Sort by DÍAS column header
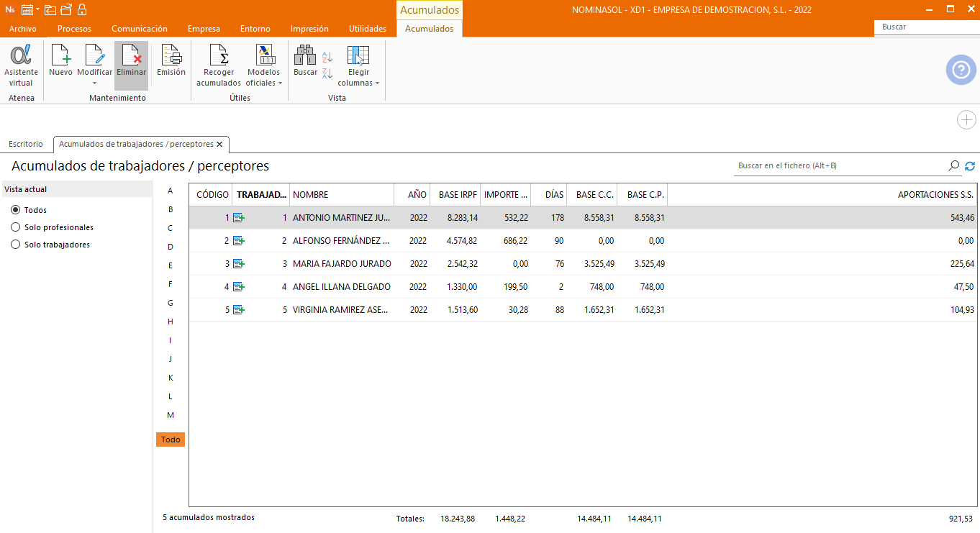 [549, 195]
